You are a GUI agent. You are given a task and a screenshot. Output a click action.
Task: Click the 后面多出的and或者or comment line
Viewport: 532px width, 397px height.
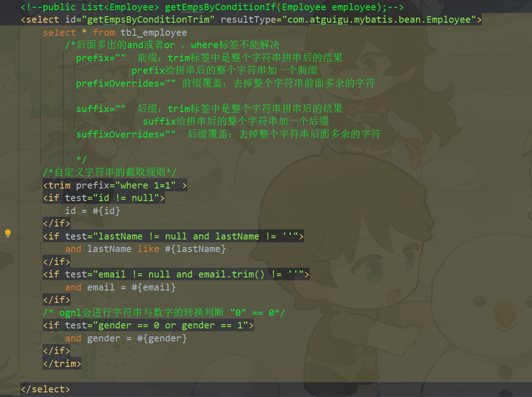click(x=172, y=45)
